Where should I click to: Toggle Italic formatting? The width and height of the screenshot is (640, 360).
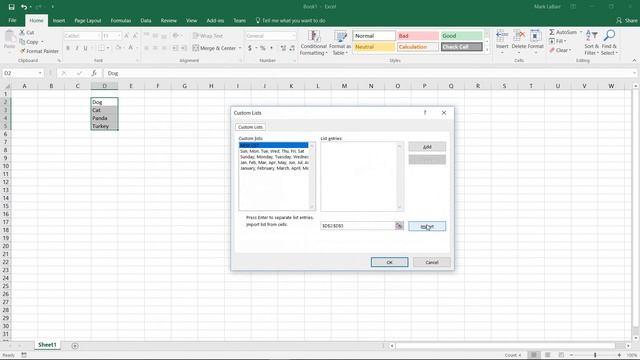(77, 48)
